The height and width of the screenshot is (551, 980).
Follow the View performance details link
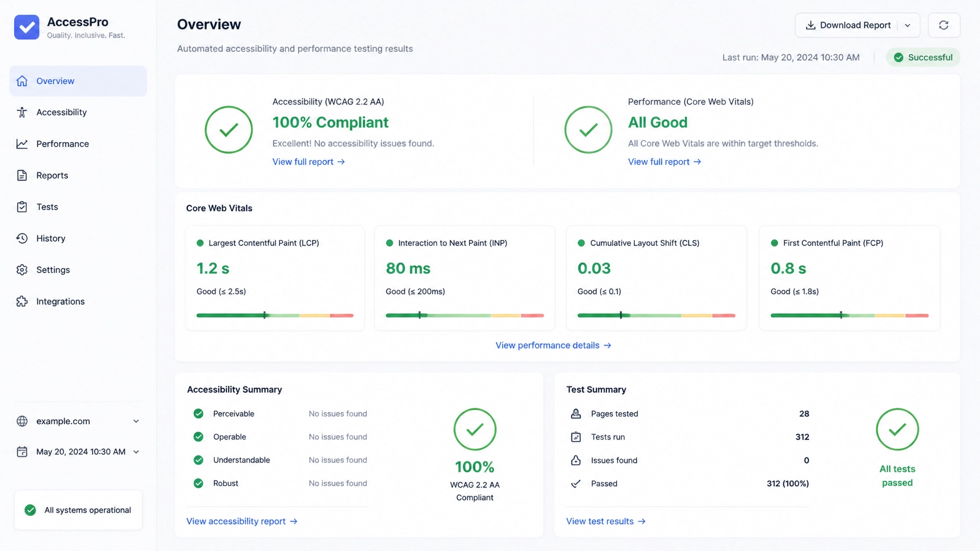pos(553,345)
